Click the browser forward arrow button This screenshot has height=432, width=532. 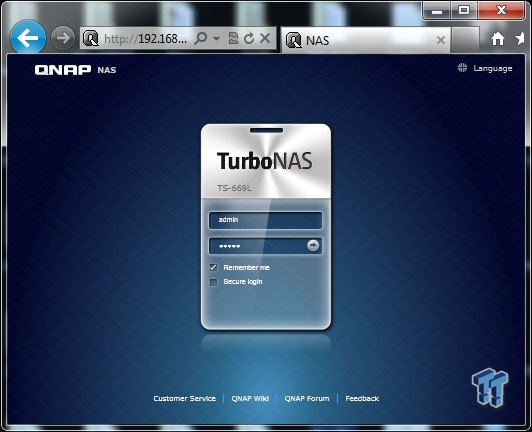point(63,38)
